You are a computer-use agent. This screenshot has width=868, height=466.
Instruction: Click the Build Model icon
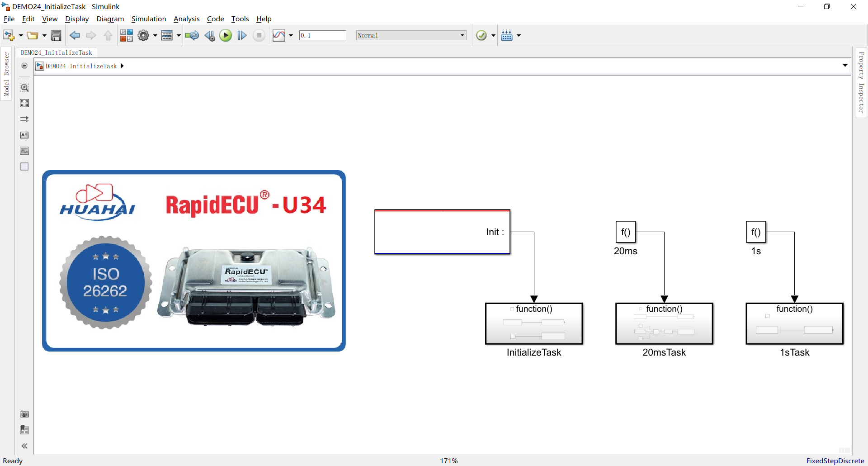click(x=507, y=35)
